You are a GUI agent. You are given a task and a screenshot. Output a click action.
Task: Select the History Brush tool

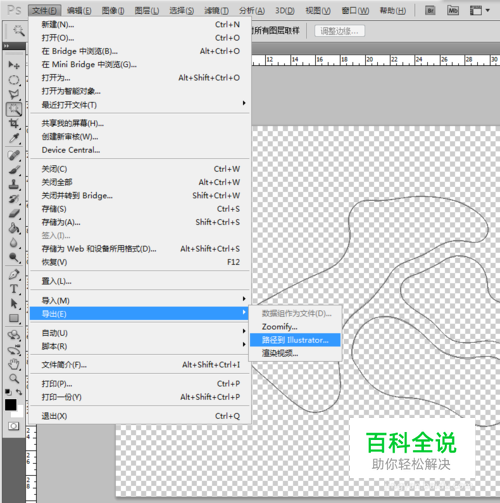click(14, 199)
